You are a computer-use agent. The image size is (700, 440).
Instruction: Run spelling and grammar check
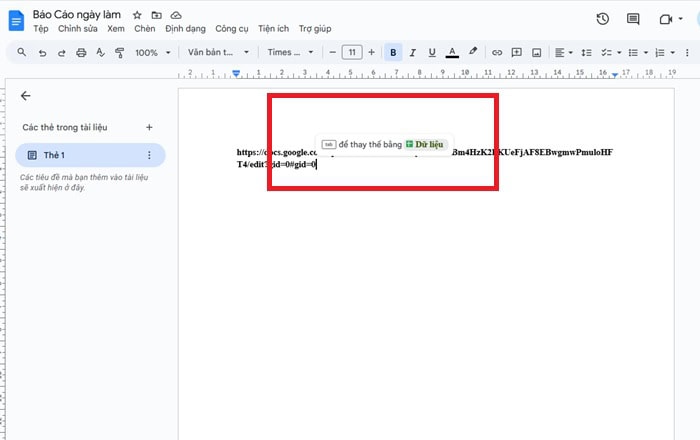(100, 53)
